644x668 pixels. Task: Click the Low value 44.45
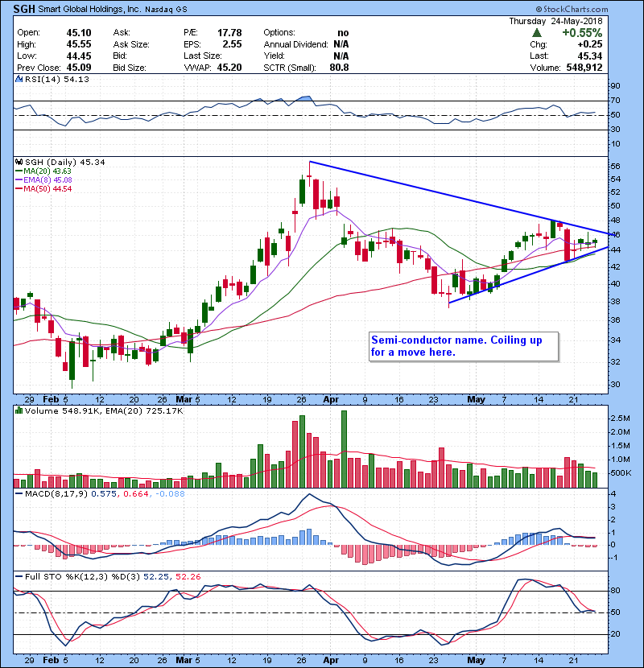point(79,56)
